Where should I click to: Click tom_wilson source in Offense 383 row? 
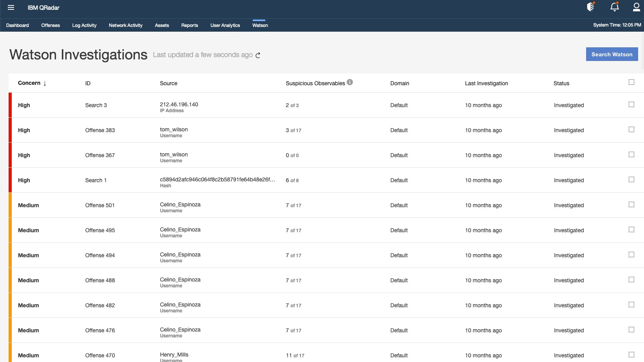174,129
